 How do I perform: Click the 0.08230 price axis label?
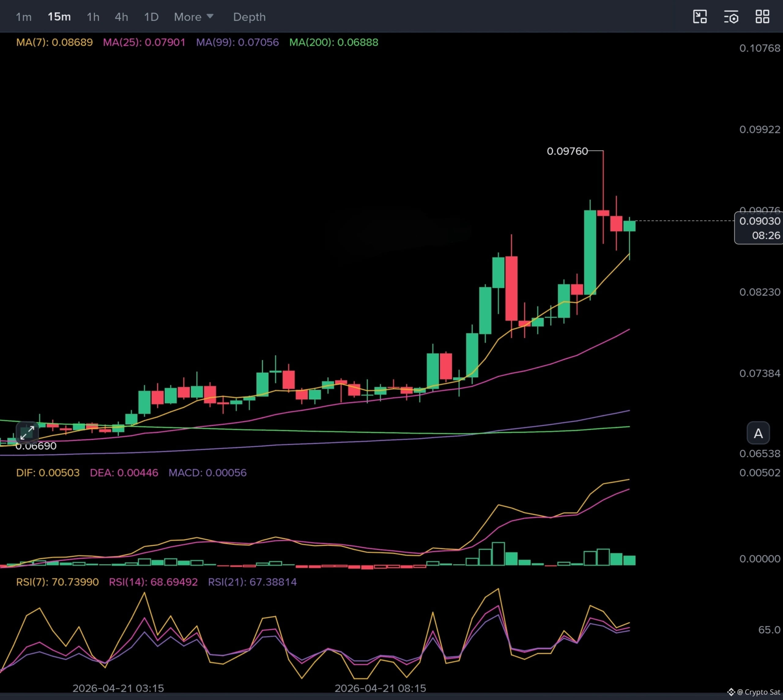pyautogui.click(x=759, y=292)
